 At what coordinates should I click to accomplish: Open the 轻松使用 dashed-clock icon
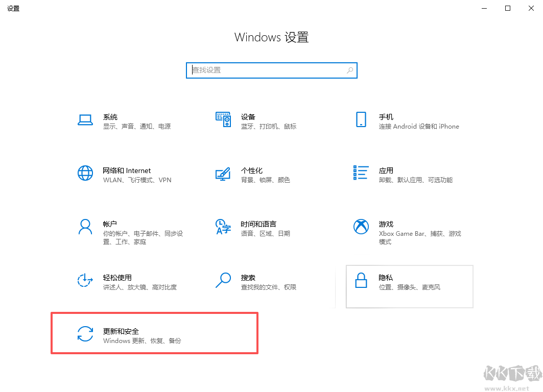(x=85, y=280)
